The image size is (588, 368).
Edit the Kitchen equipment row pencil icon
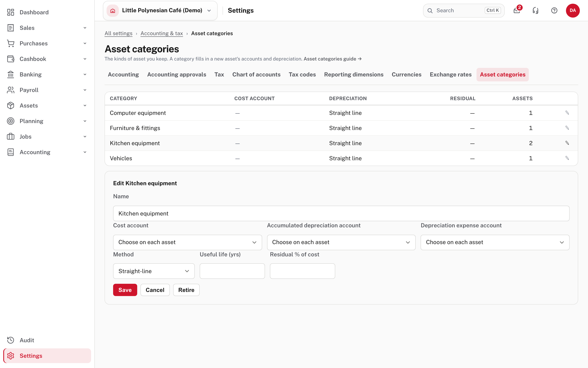coord(567,143)
